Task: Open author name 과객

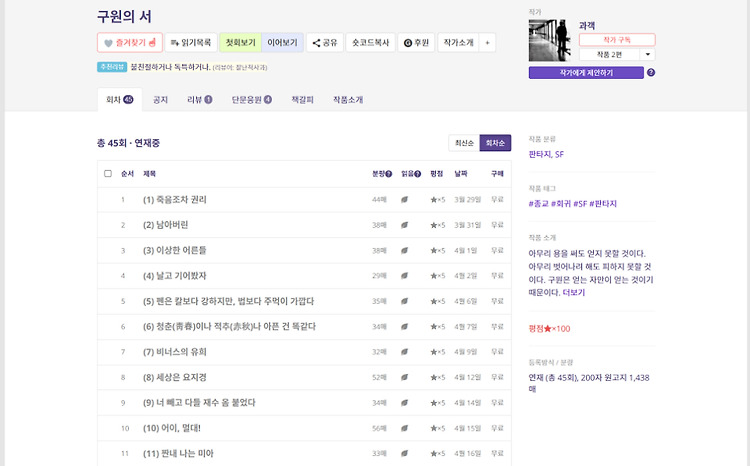Action: pos(587,25)
